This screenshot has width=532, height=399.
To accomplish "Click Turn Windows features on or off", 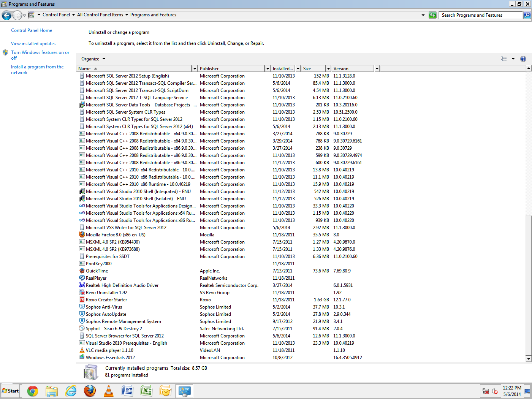I will click(40, 55).
